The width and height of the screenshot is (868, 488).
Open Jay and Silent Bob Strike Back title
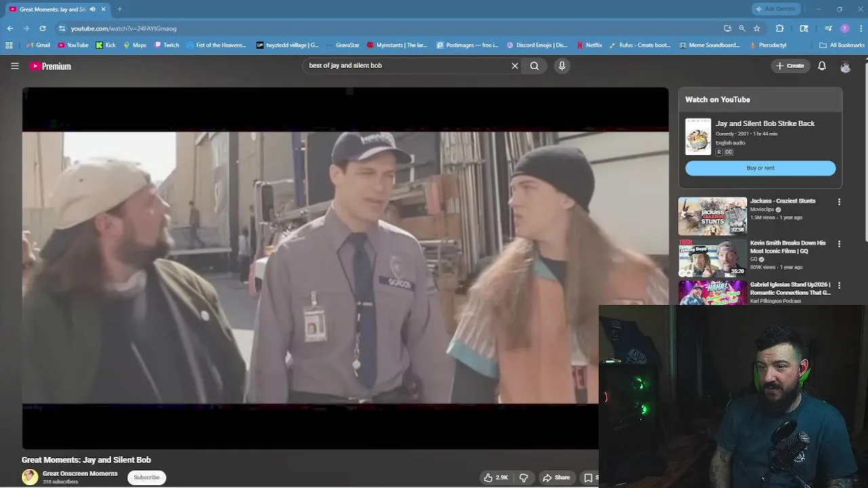(x=765, y=123)
